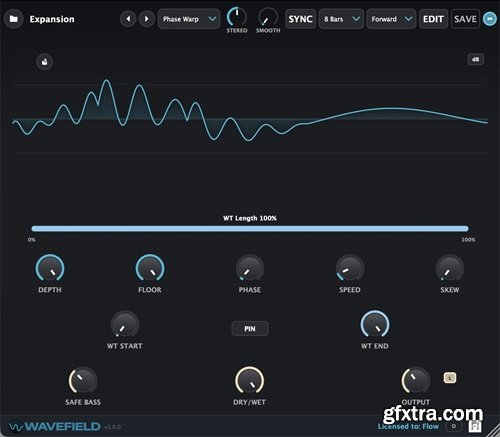Toggle the PIN button
500x437 pixels.
(x=250, y=329)
